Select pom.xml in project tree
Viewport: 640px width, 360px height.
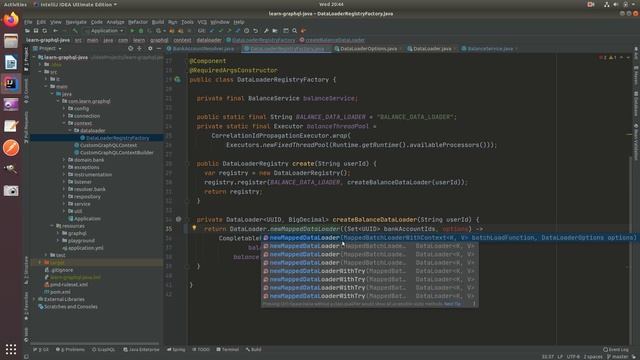[x=60, y=292]
